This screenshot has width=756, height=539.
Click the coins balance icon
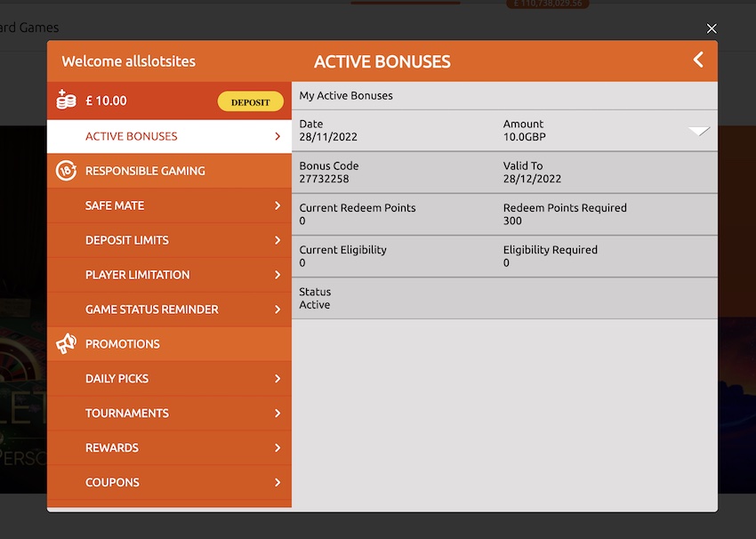tap(66, 100)
